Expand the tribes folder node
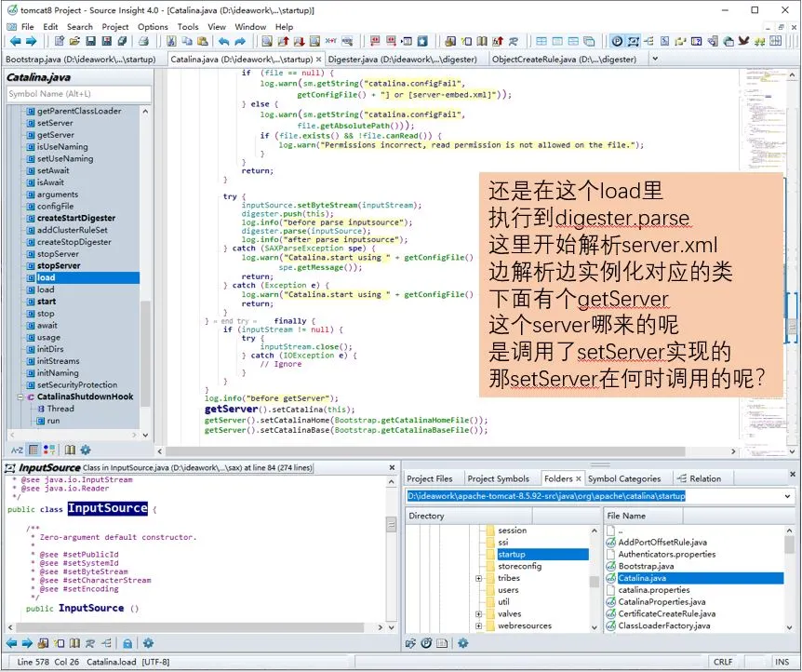The height and width of the screenshot is (672, 802). coord(479,578)
